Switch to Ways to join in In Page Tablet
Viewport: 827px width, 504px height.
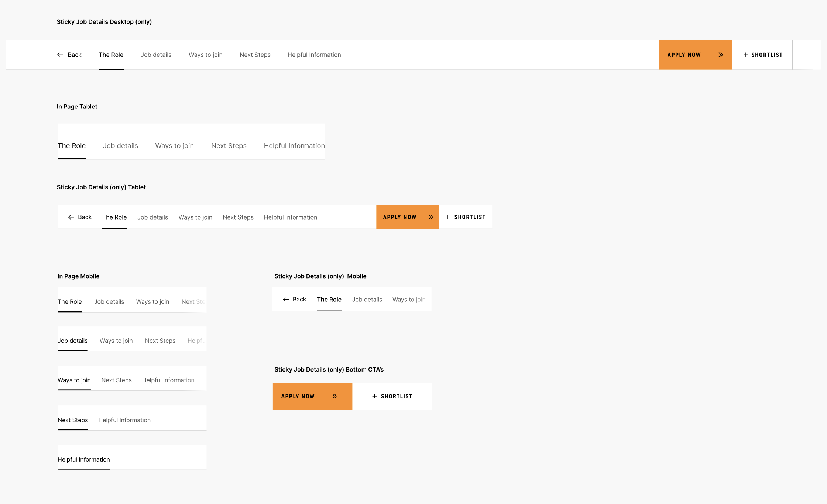(x=174, y=146)
